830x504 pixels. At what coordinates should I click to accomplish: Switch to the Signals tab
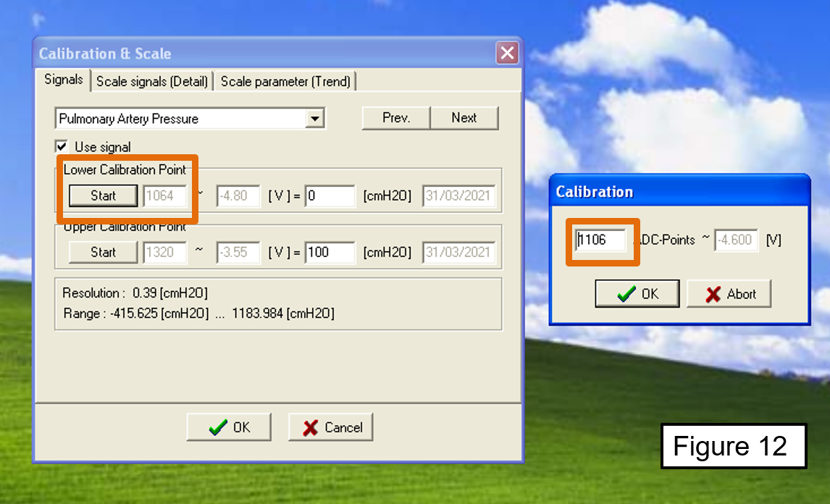[63, 80]
